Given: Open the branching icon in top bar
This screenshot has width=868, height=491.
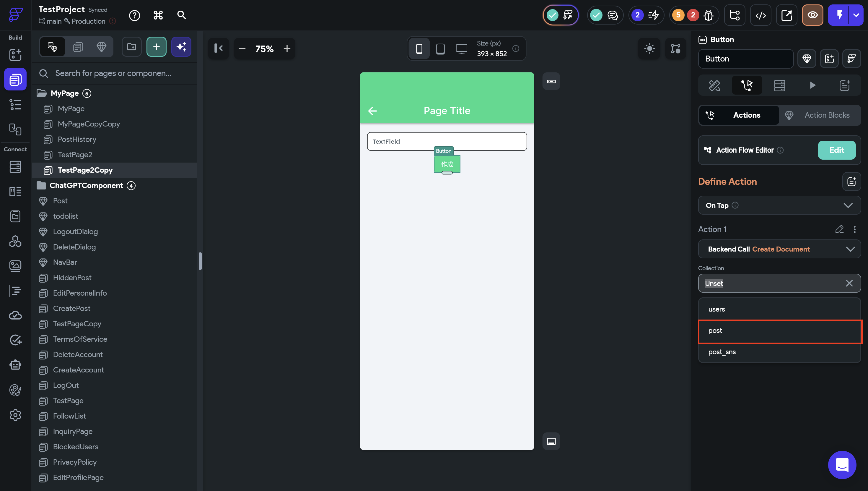Looking at the screenshot, I should click(x=735, y=15).
